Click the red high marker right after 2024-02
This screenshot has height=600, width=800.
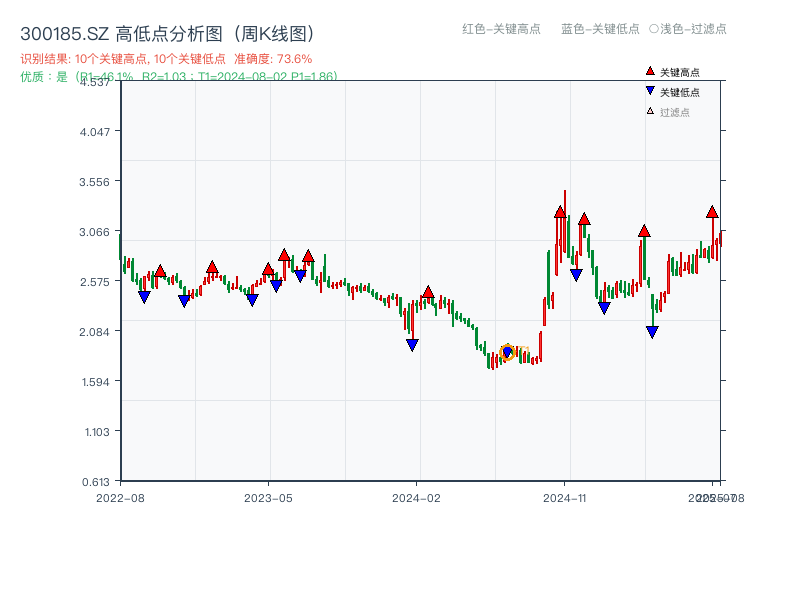tap(428, 292)
